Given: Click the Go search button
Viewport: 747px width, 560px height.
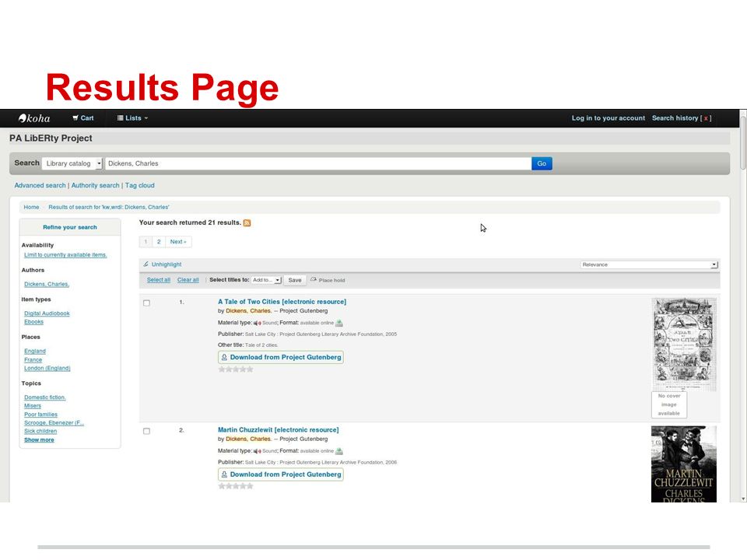Looking at the screenshot, I should click(x=542, y=163).
